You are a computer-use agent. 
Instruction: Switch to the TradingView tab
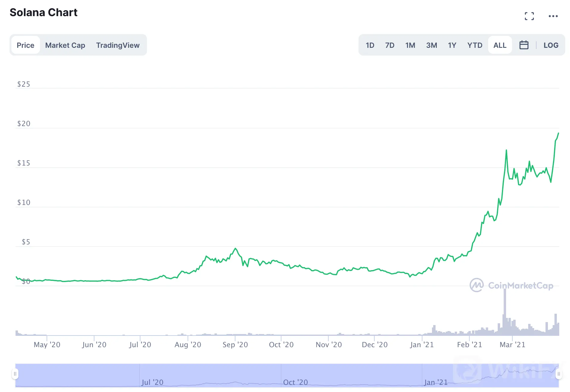118,45
